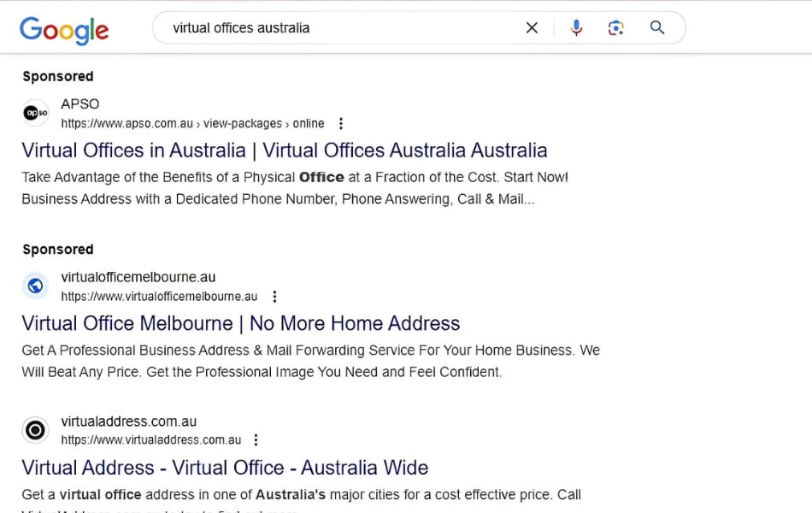Clear the search box text
This screenshot has width=812, height=513.
[x=532, y=28]
